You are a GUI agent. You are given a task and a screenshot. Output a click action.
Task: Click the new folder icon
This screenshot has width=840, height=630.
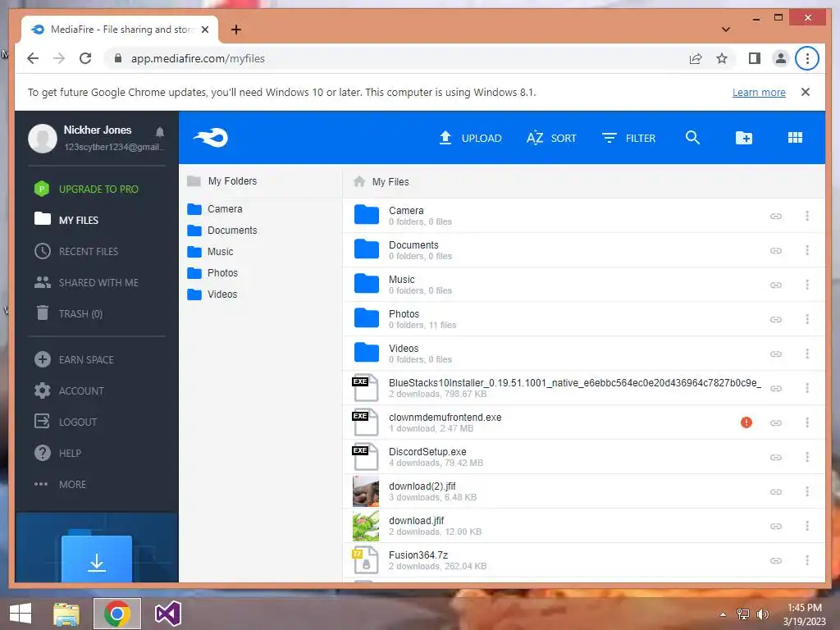pyautogui.click(x=743, y=138)
